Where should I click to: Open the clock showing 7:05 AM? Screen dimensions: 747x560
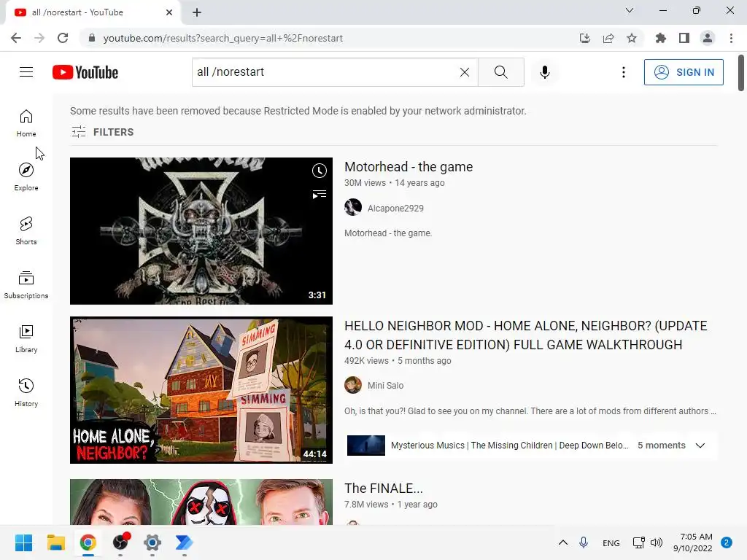693,542
